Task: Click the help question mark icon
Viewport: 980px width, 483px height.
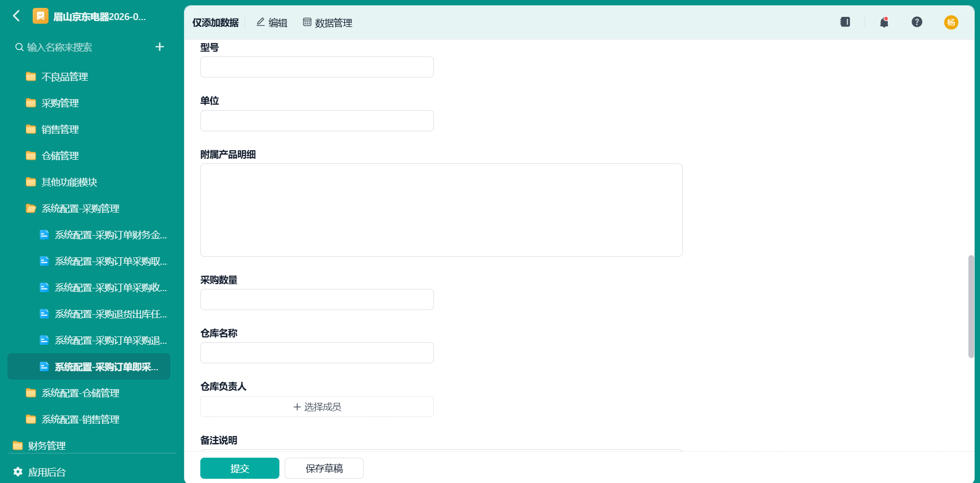Action: [x=917, y=22]
